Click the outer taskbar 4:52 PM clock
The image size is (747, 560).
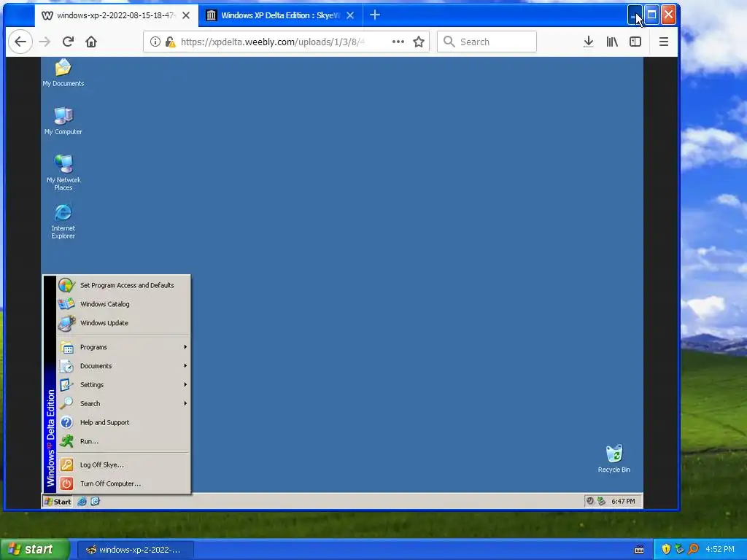coord(720,550)
